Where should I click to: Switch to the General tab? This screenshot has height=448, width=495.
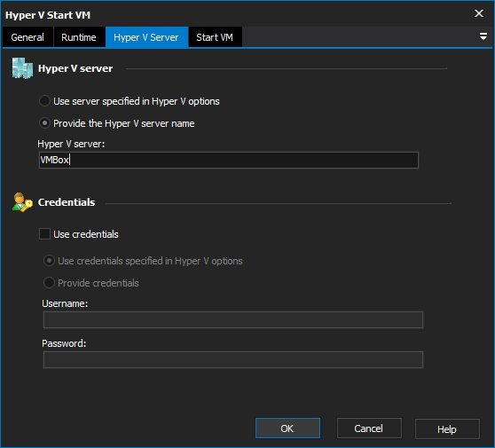coord(27,37)
